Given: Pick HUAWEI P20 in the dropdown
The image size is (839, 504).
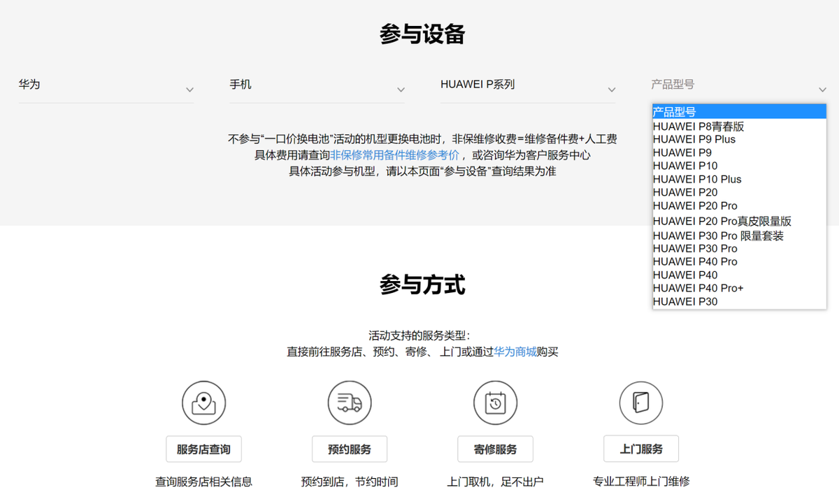Looking at the screenshot, I should click(739, 192).
